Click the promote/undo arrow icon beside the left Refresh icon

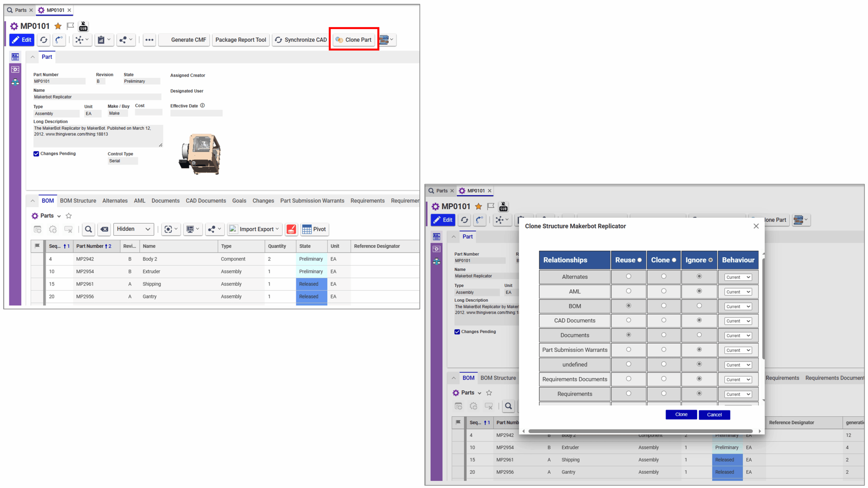click(59, 40)
